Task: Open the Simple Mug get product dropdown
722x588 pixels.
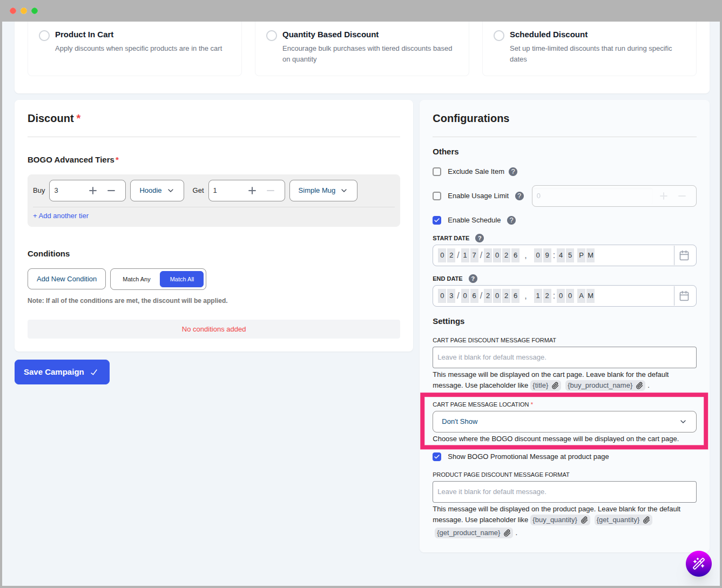Action: point(323,191)
